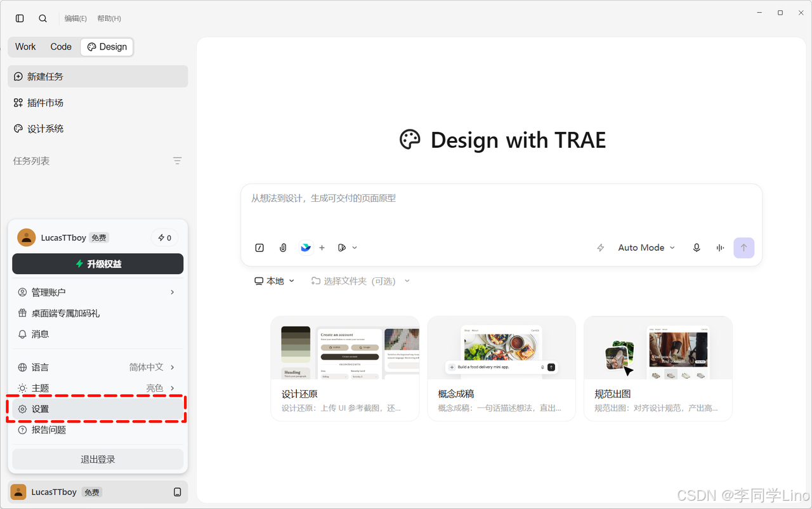812x509 pixels.
Task: Click the question mark icon beside 报告问题
Action: [22, 430]
